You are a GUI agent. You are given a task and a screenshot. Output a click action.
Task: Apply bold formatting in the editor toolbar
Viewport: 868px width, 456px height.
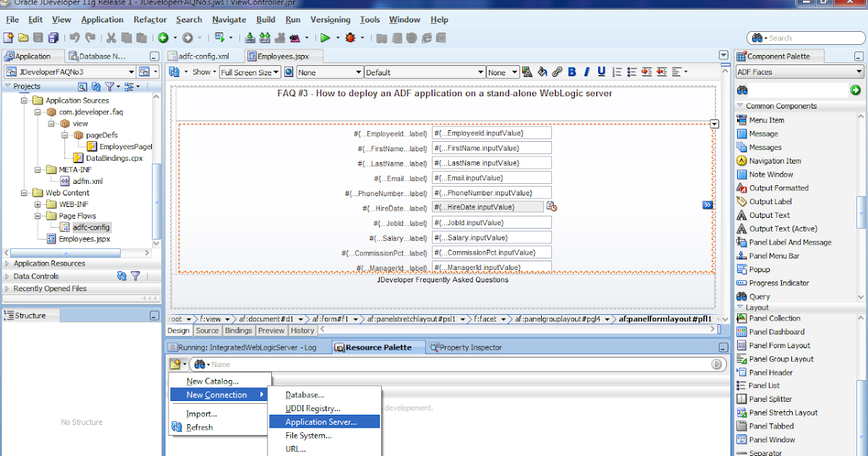coord(571,72)
